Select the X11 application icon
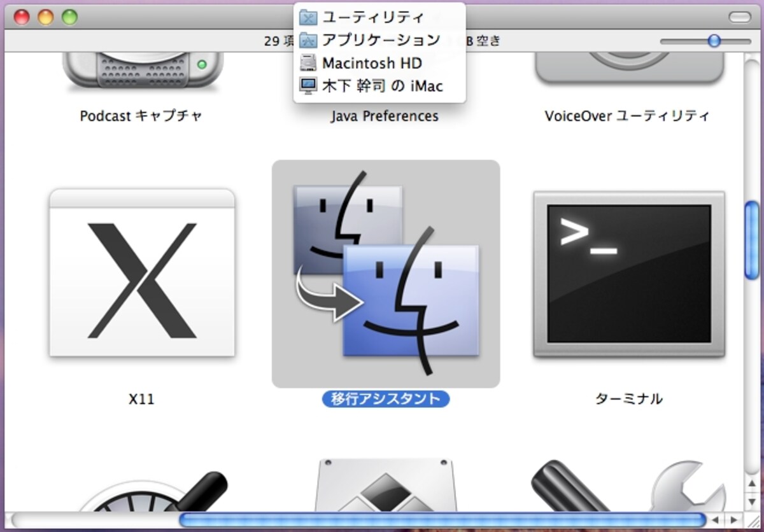 coord(141,274)
